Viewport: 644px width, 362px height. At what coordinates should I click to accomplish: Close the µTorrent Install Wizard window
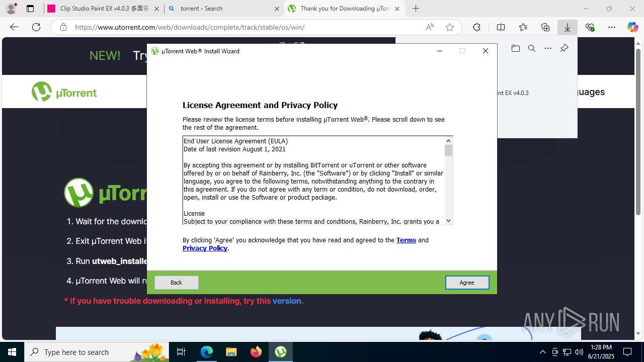485,51
